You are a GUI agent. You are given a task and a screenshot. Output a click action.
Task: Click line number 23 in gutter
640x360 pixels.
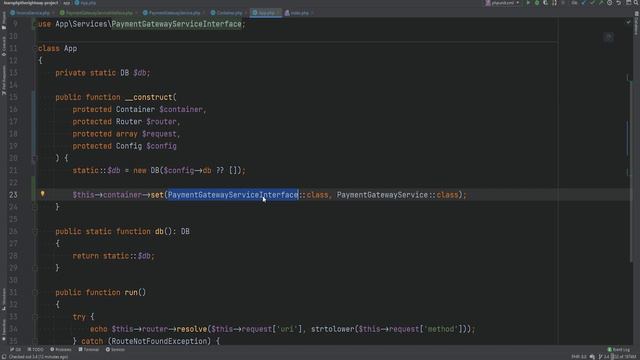[x=13, y=195]
